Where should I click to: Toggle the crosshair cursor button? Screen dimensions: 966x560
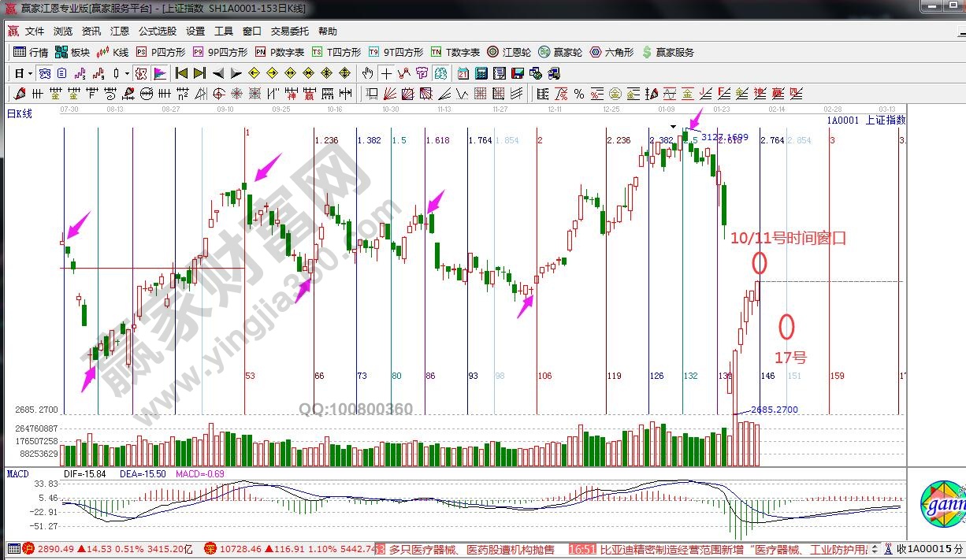point(386,73)
